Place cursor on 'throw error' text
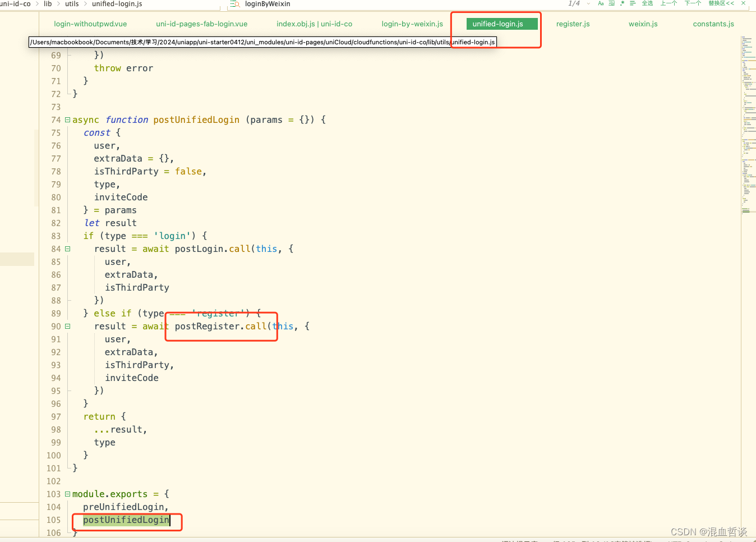 pyautogui.click(x=123, y=68)
